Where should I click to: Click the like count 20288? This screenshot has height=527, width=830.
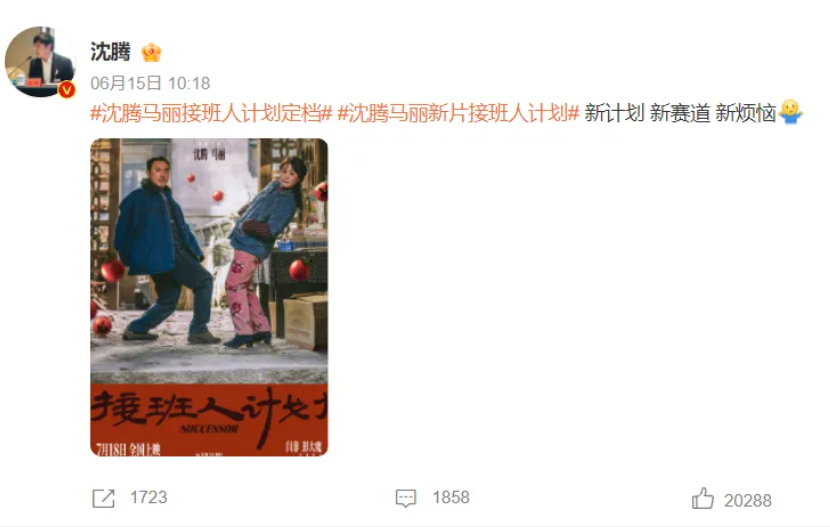click(x=748, y=500)
